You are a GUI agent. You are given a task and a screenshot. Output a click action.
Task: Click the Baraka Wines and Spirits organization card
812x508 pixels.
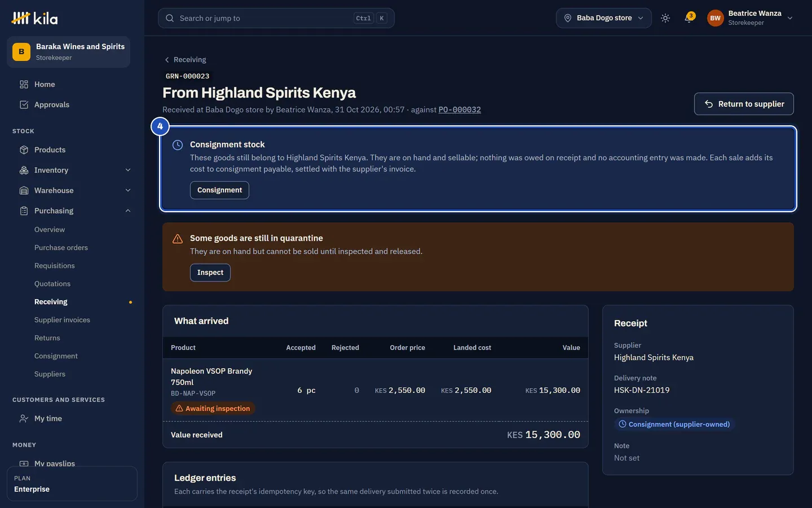68,52
